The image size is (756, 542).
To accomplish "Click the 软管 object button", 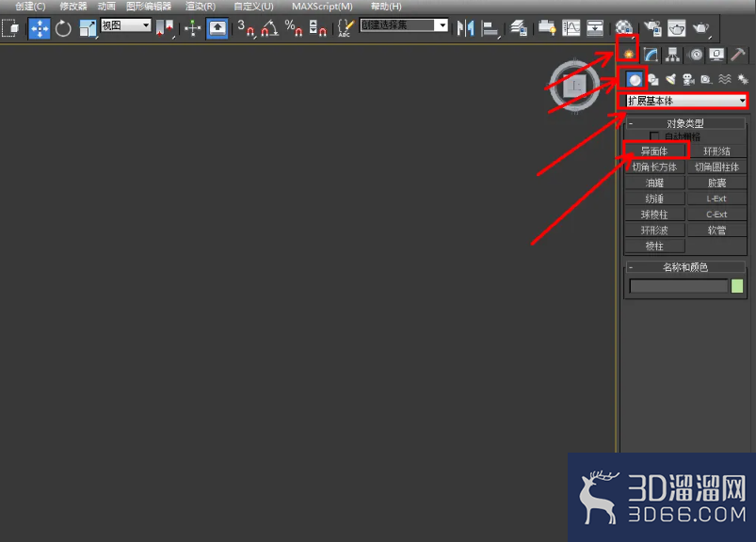I will click(716, 231).
